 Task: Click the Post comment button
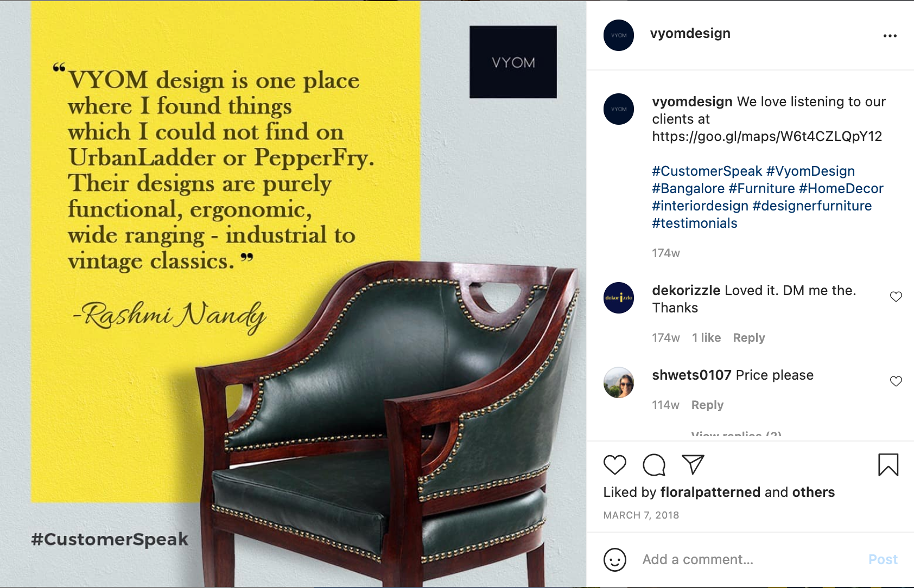click(x=883, y=560)
